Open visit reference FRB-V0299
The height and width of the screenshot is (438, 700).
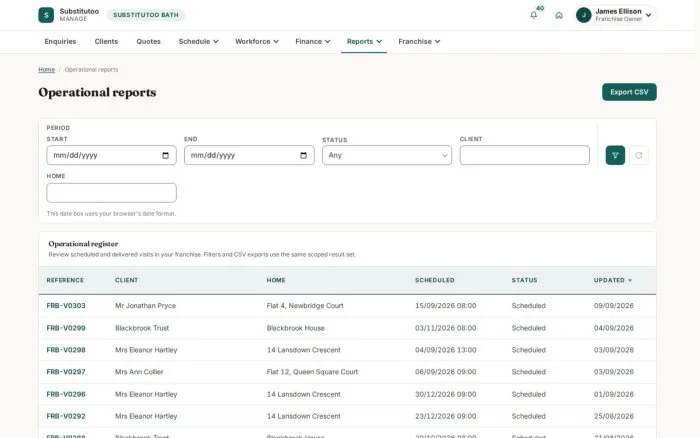click(66, 328)
